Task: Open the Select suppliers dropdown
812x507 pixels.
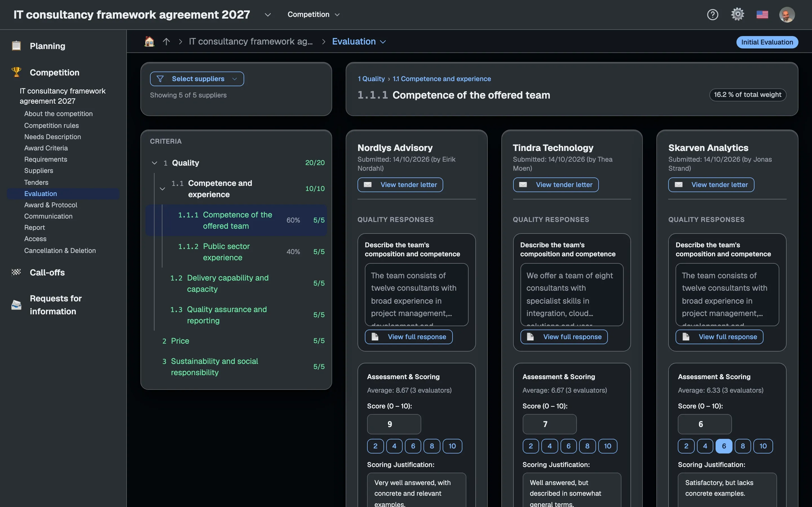Action: pos(197,79)
